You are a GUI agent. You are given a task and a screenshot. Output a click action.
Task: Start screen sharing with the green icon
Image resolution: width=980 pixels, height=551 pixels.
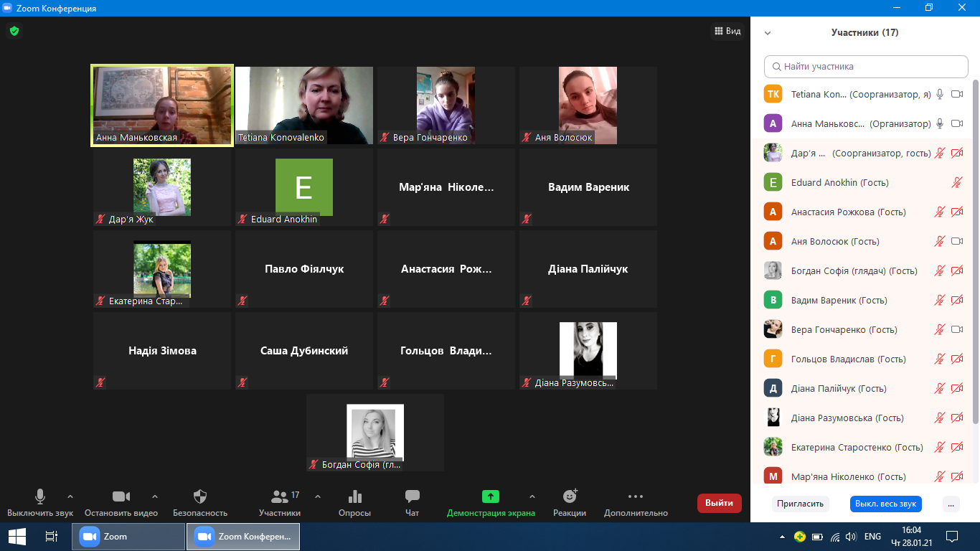(491, 496)
